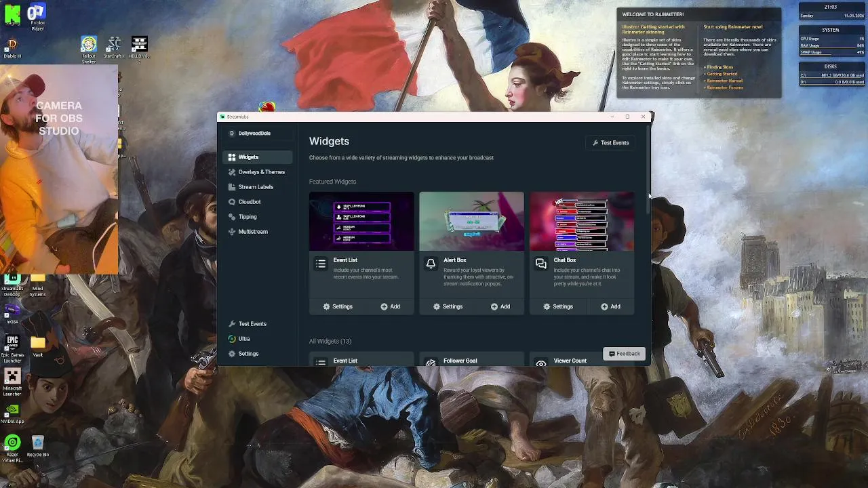
Task: Open Finding Skins link in Rainmeter
Action: 720,68
